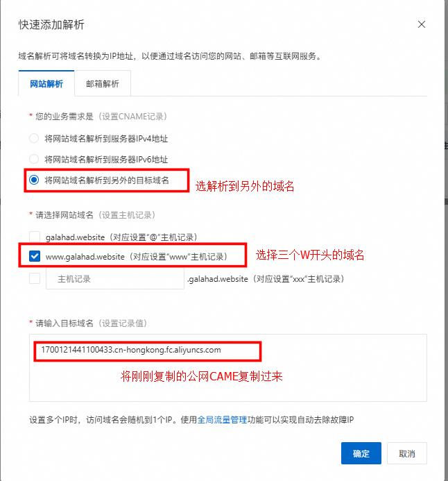Uncheck the www.galahad.website checkbox

coord(35,256)
